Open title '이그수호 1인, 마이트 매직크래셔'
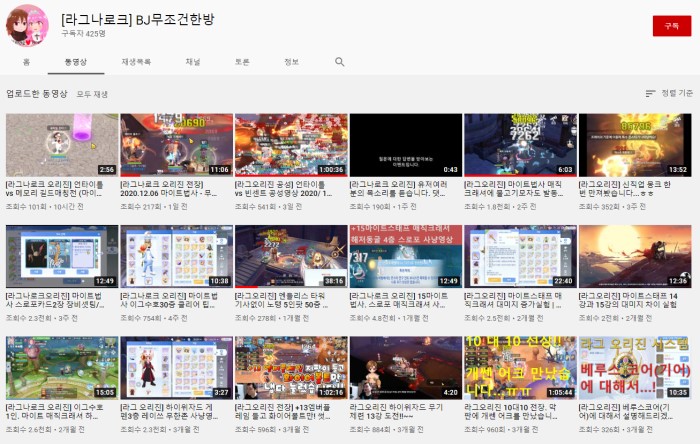The image size is (700, 444). click(55, 412)
